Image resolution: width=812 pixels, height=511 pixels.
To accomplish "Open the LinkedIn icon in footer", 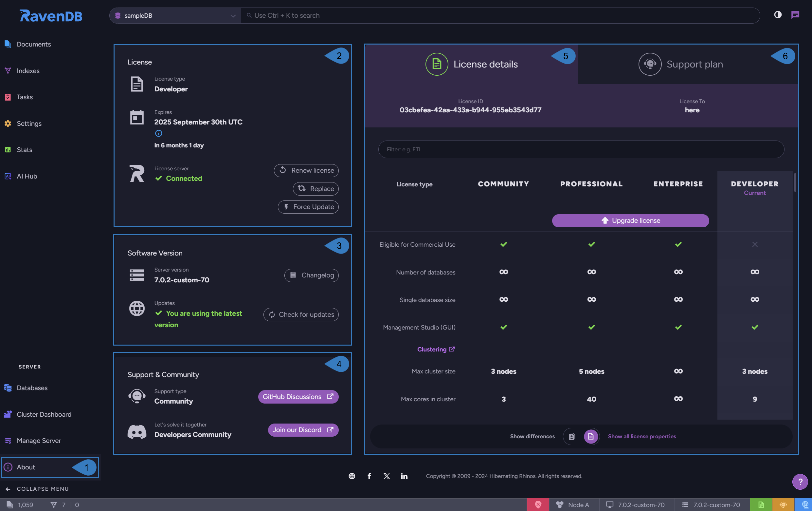I will (x=404, y=476).
